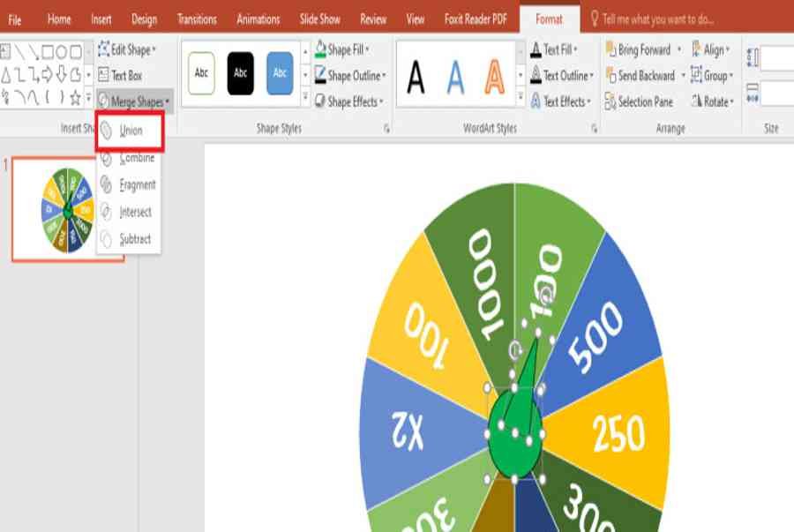Expand the shapes gallery More button
The height and width of the screenshot is (532, 794).
[88, 97]
